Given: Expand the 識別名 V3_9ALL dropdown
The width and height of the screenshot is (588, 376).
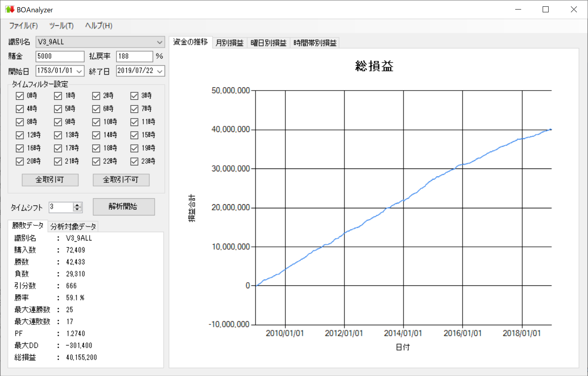Looking at the screenshot, I should click(x=160, y=42).
